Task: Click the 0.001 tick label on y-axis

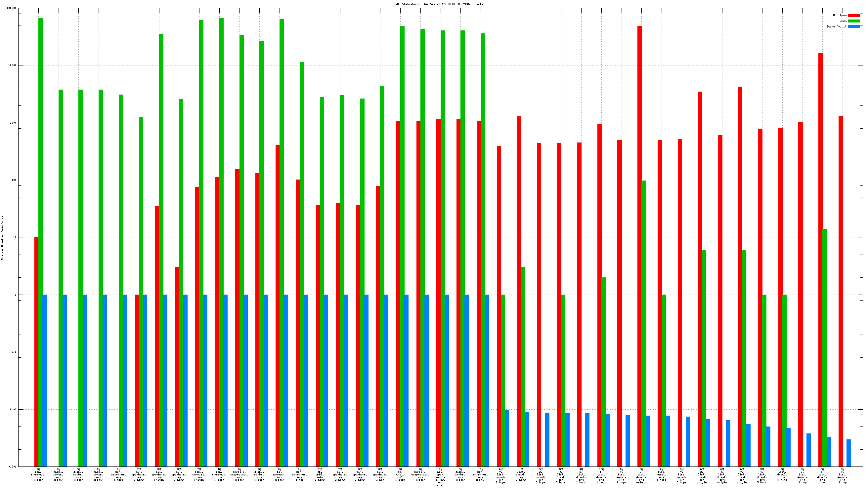Action: (12, 467)
